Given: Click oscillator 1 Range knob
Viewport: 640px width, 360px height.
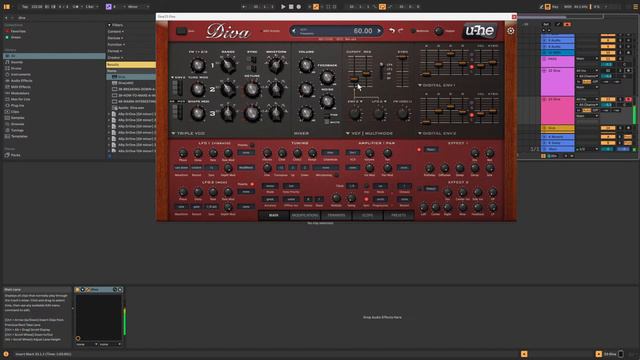Looking at the screenshot, I should 228,65.
